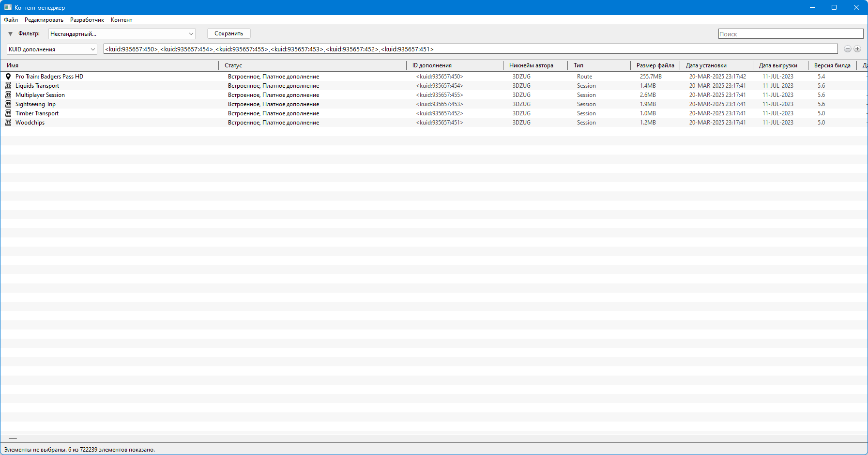
Task: Select the Pro Train: Badgers Pass HD row
Action: 434,77
